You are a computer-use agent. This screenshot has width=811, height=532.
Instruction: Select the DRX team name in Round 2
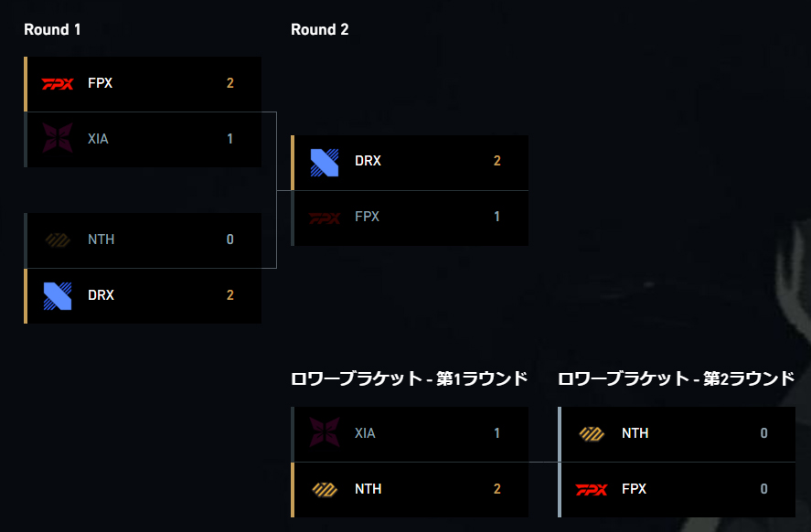[x=368, y=161]
